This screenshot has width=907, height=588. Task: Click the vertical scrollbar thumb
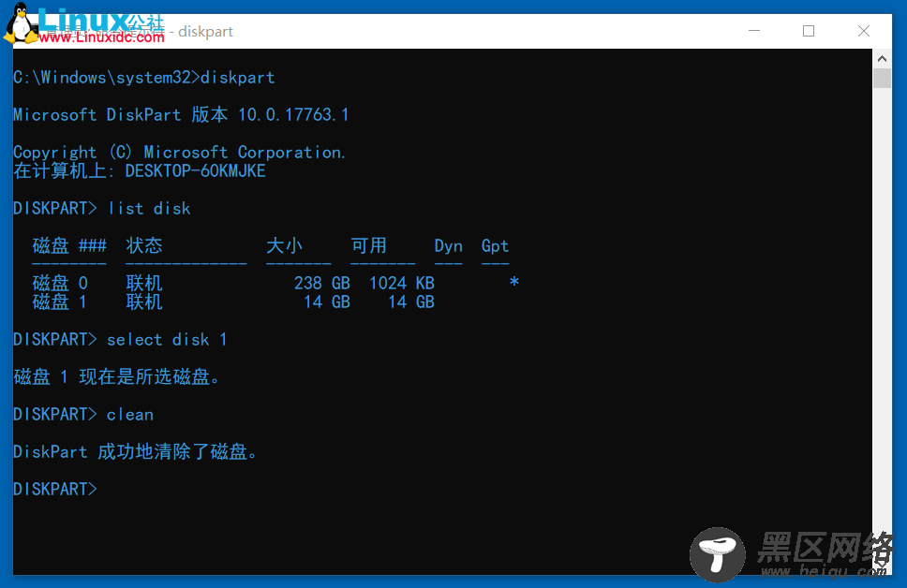click(882, 78)
